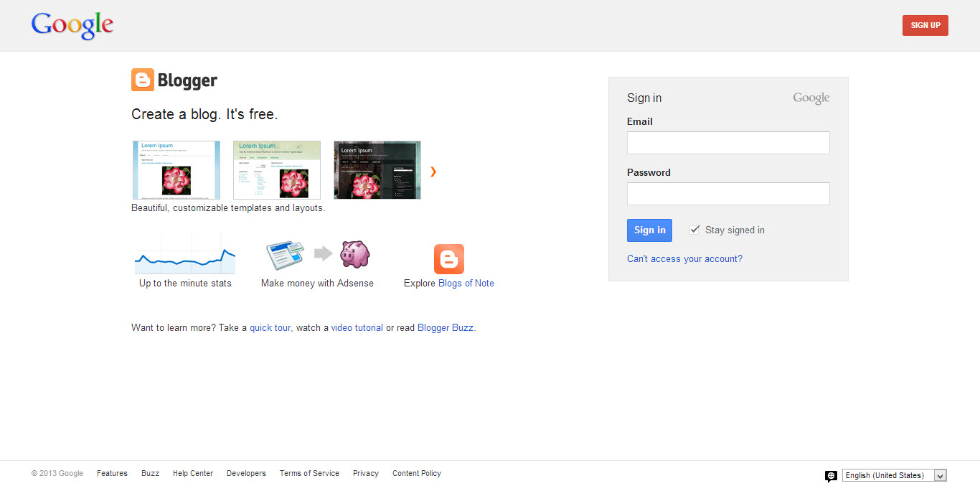The width and height of the screenshot is (980, 486).
Task: Click the feedback speech bubble icon
Action: click(831, 476)
